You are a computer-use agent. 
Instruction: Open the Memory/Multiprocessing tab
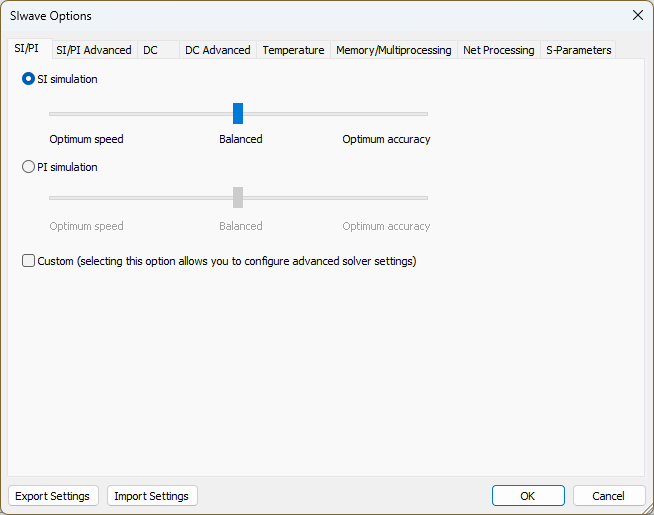pyautogui.click(x=393, y=50)
